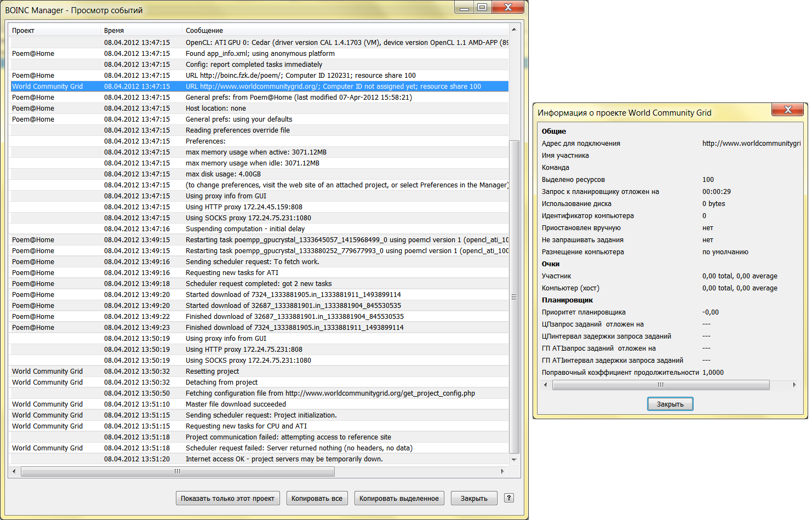Click the 'Копировать все' button

click(x=317, y=498)
